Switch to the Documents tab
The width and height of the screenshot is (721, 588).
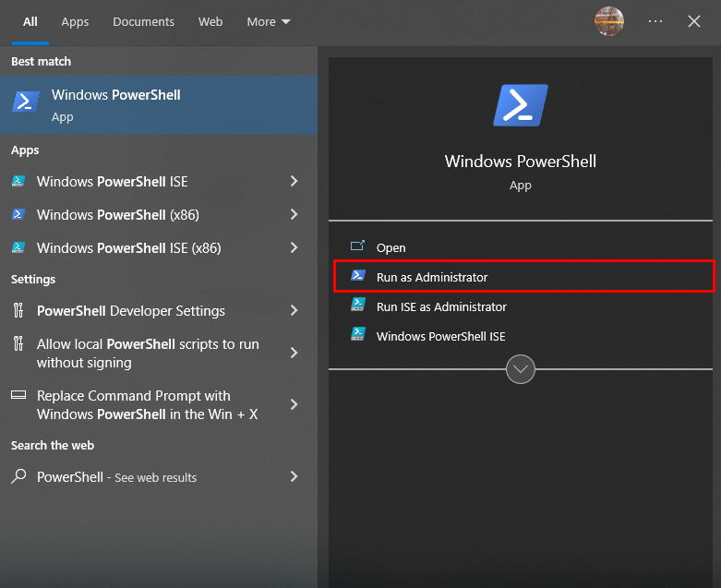143,21
